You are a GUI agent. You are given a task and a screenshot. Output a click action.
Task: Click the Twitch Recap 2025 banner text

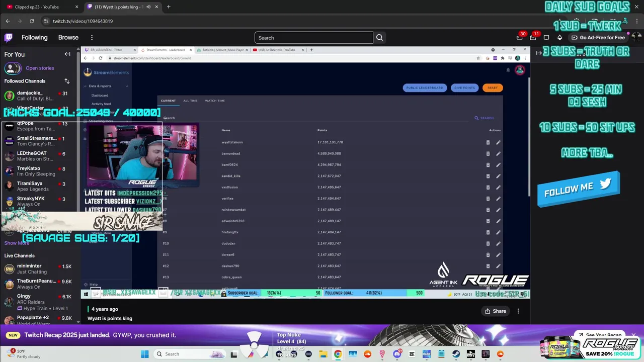pos(100,335)
